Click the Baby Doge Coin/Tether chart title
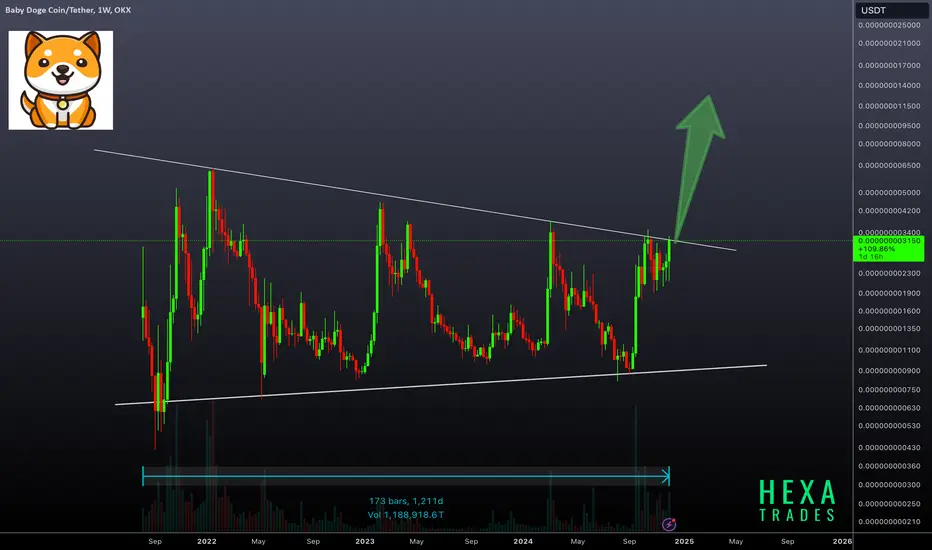Image resolution: width=932 pixels, height=550 pixels. point(68,10)
